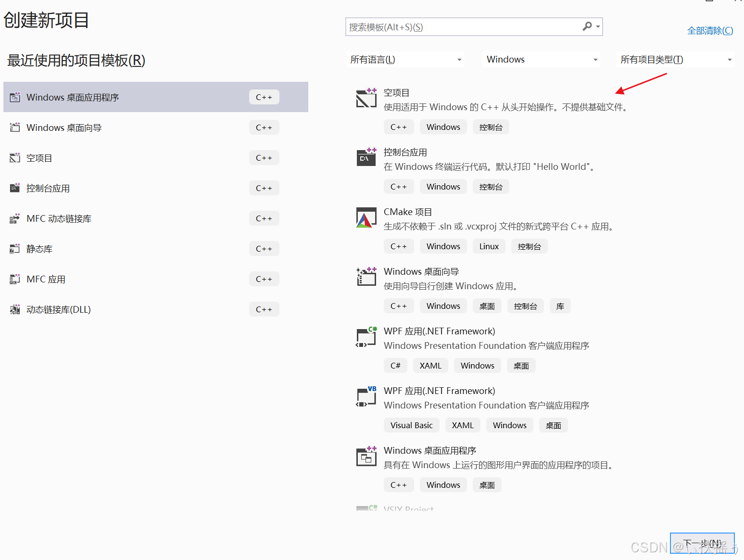The width and height of the screenshot is (744, 560).
Task: Select 控制台应用 row in recent templates
Action: pyautogui.click(x=156, y=188)
